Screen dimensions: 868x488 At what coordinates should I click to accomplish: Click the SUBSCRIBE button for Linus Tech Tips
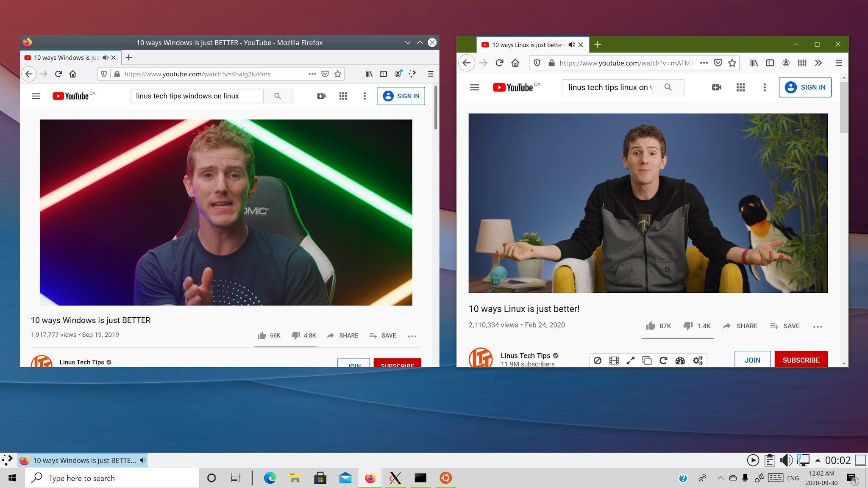pos(801,360)
